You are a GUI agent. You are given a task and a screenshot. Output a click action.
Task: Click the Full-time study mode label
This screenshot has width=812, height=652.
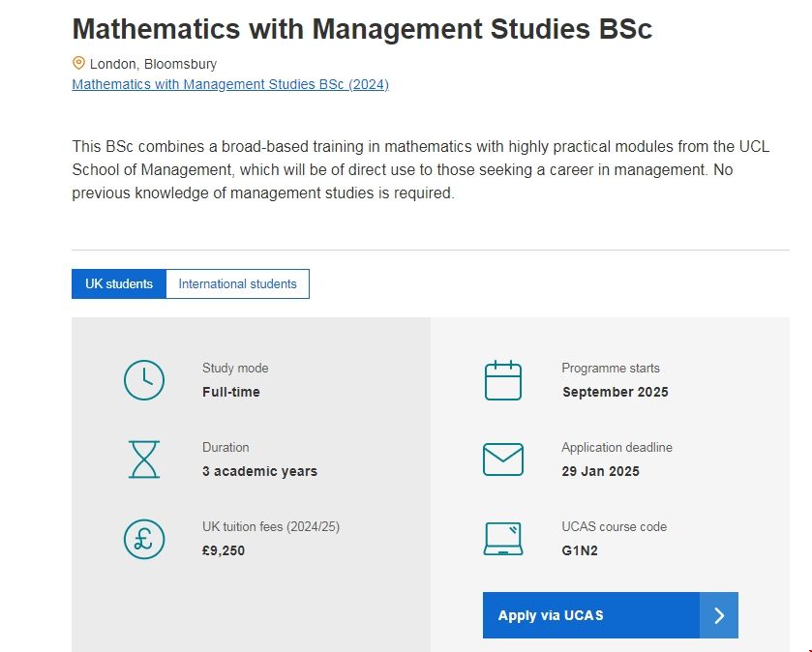pyautogui.click(x=229, y=392)
